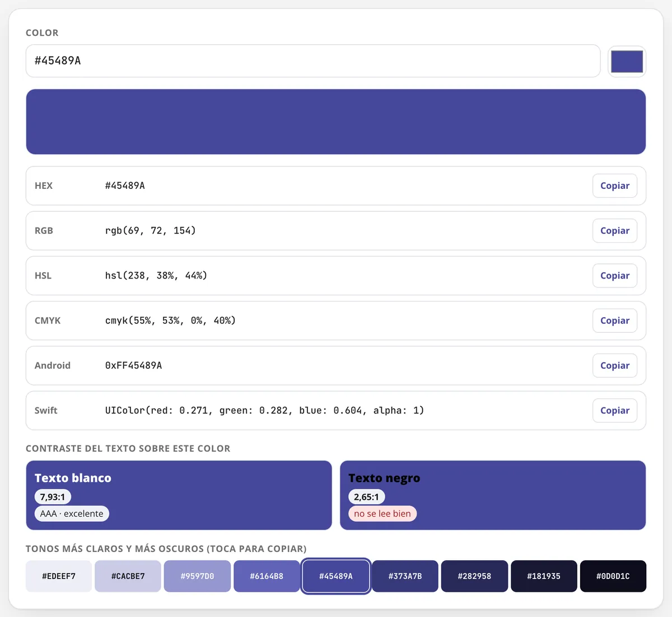Click the "AAA · excelente" badge

pos(72,514)
